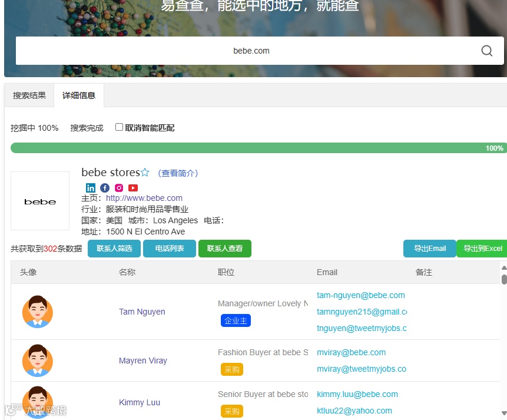
Task: Click email tam-nguyen@bebe.com
Action: coord(360,295)
